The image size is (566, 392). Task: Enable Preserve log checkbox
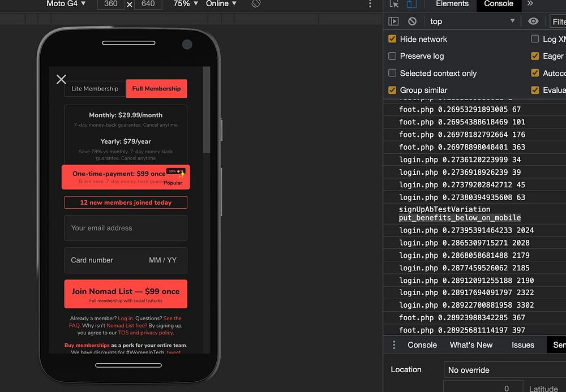(x=392, y=56)
